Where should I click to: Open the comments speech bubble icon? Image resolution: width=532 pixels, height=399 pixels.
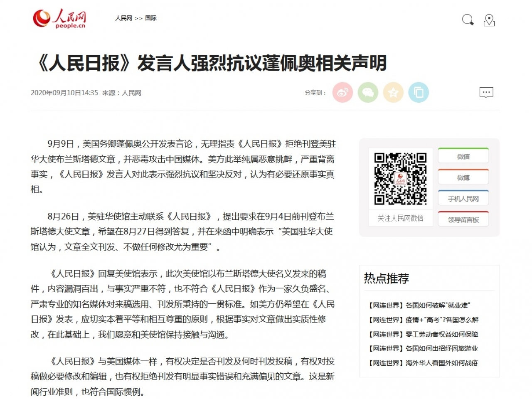(486, 92)
